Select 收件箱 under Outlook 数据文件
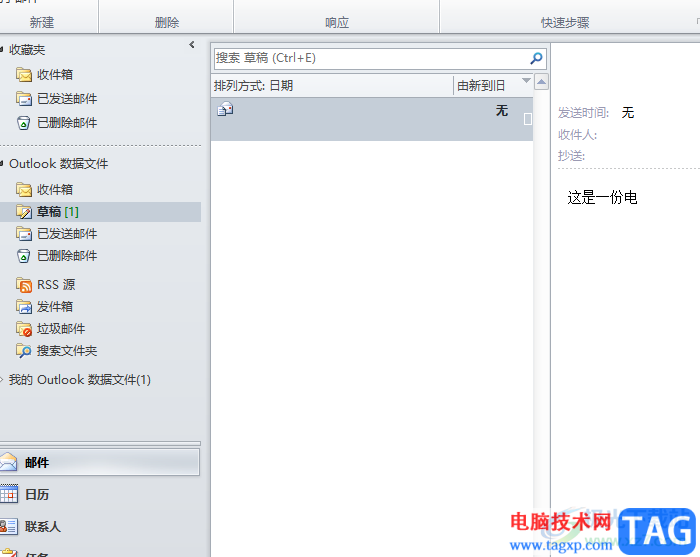 coord(55,189)
